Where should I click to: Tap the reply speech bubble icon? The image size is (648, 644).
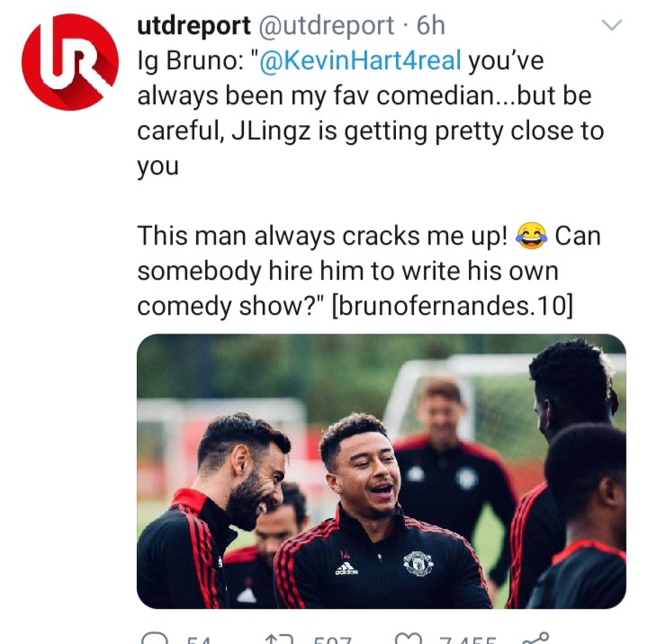point(155,639)
